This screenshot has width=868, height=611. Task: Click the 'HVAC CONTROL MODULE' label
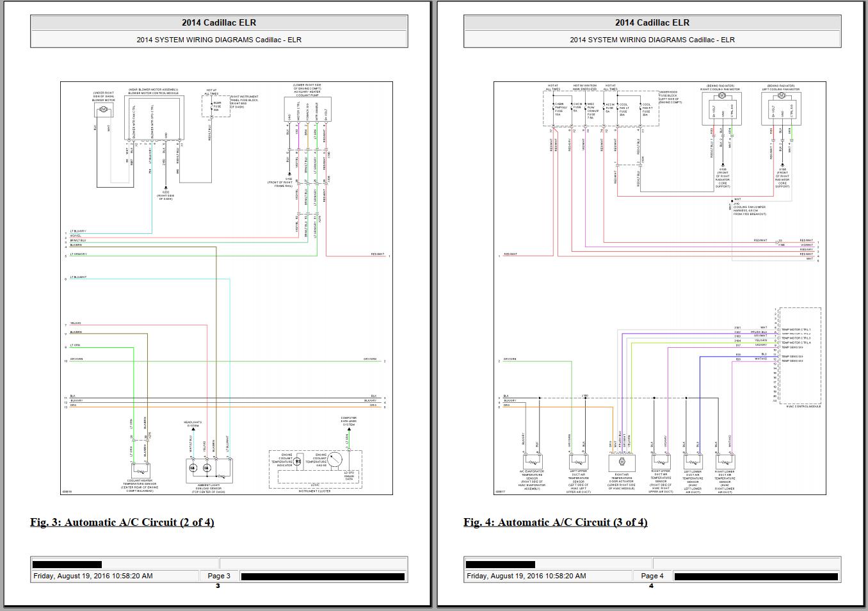point(803,406)
